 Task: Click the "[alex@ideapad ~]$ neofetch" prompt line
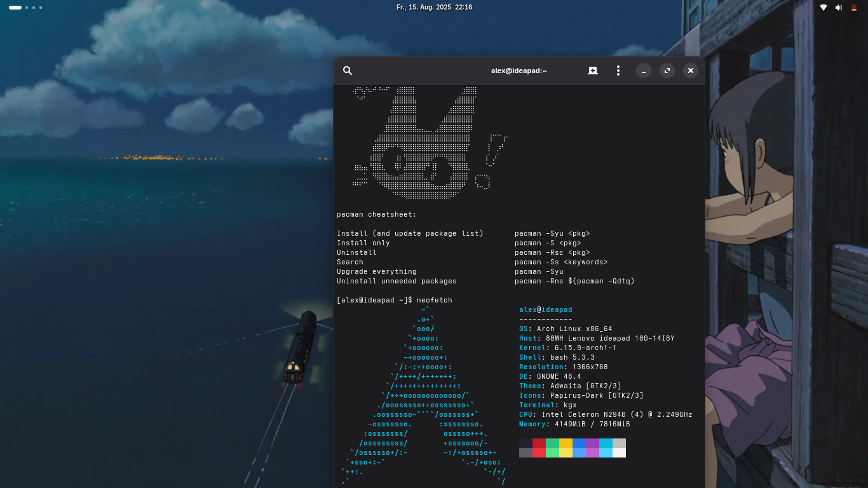395,301
